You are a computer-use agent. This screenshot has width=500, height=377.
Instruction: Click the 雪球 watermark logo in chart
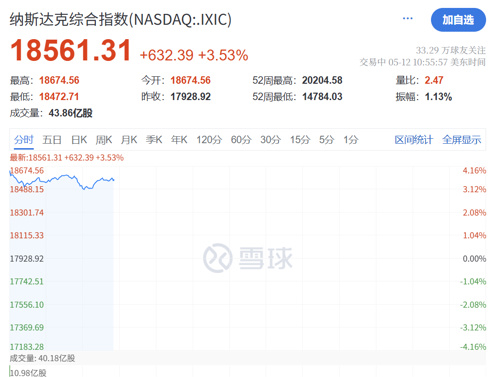click(248, 258)
